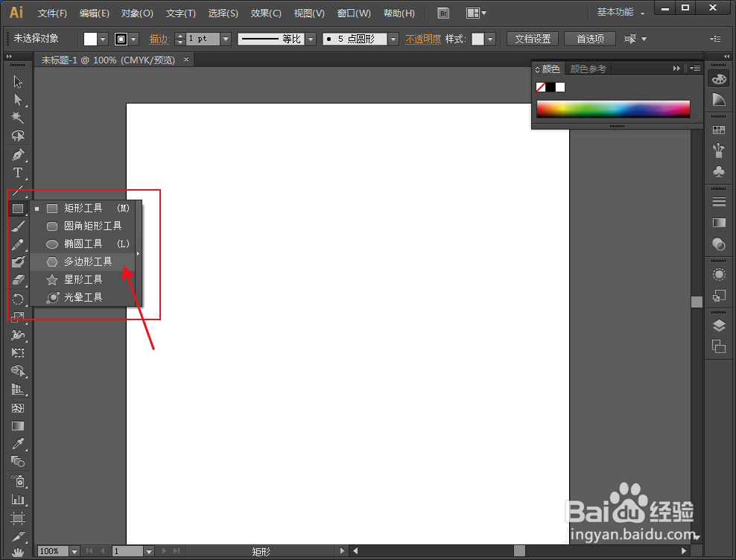The image size is (736, 560).
Task: Click the 首选项 button
Action: [x=590, y=39]
